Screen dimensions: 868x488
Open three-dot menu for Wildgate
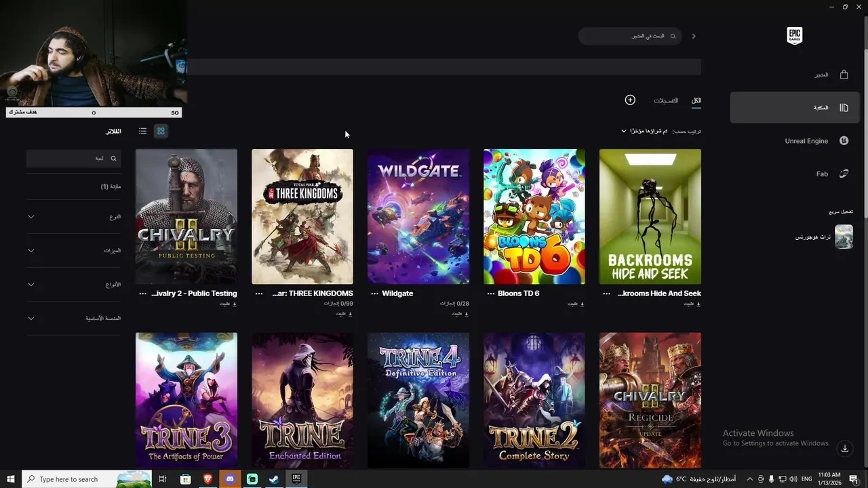[375, 293]
